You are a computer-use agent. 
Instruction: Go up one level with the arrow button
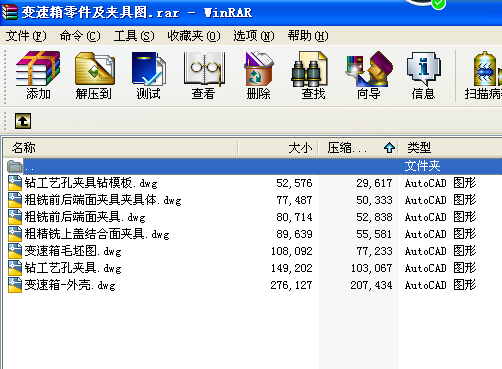click(x=23, y=121)
